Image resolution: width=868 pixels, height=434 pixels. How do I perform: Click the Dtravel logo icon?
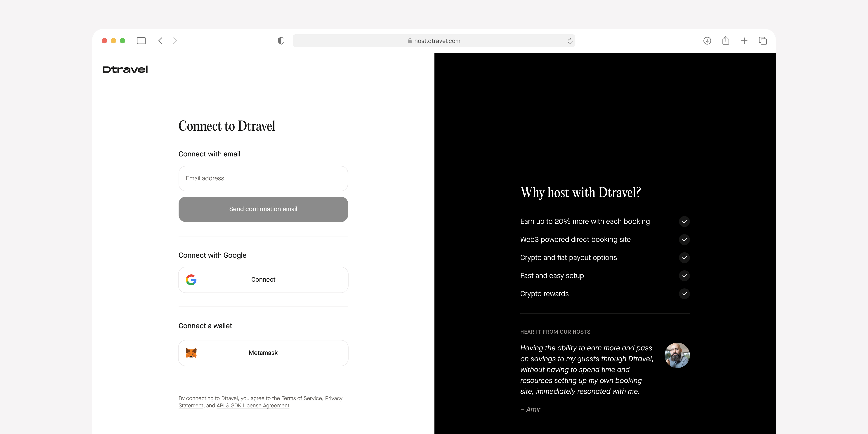[x=125, y=69]
